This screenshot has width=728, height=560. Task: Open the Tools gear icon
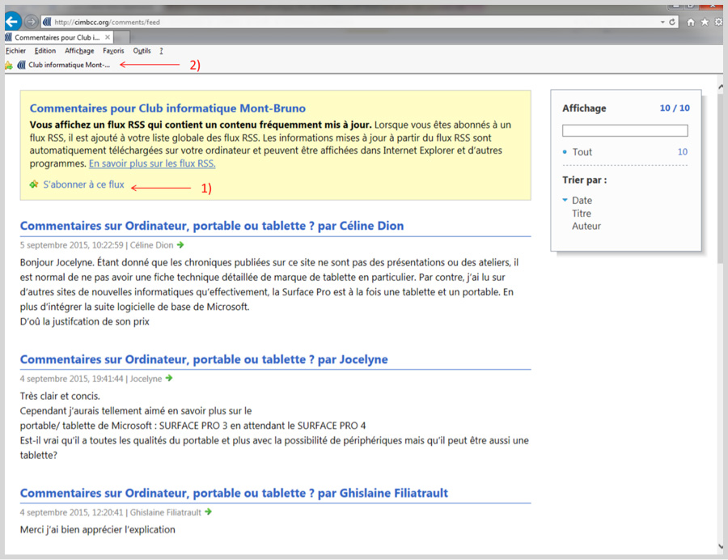[x=718, y=22]
